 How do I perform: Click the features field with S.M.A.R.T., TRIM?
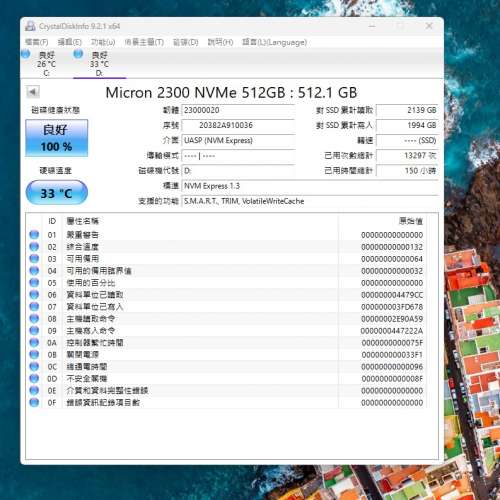click(x=310, y=201)
